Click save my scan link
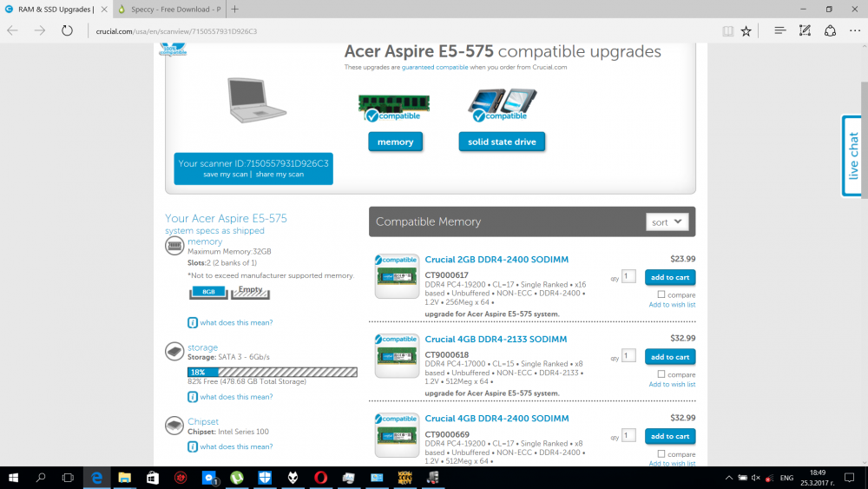This screenshot has height=489, width=868. coord(226,174)
